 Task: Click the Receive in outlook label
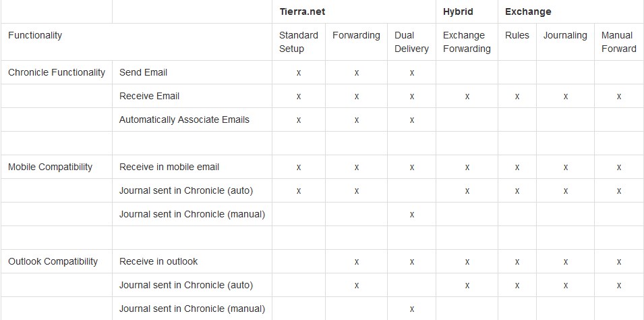point(158,261)
